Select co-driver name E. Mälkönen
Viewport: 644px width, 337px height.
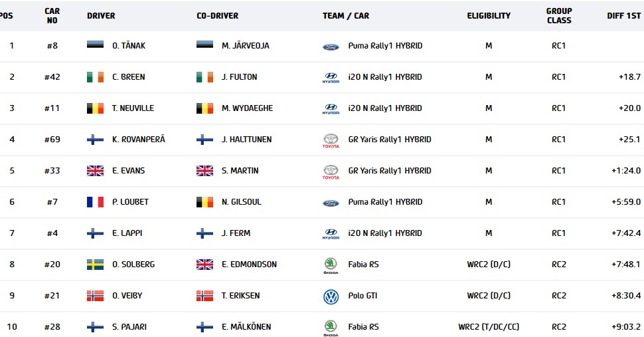click(246, 327)
